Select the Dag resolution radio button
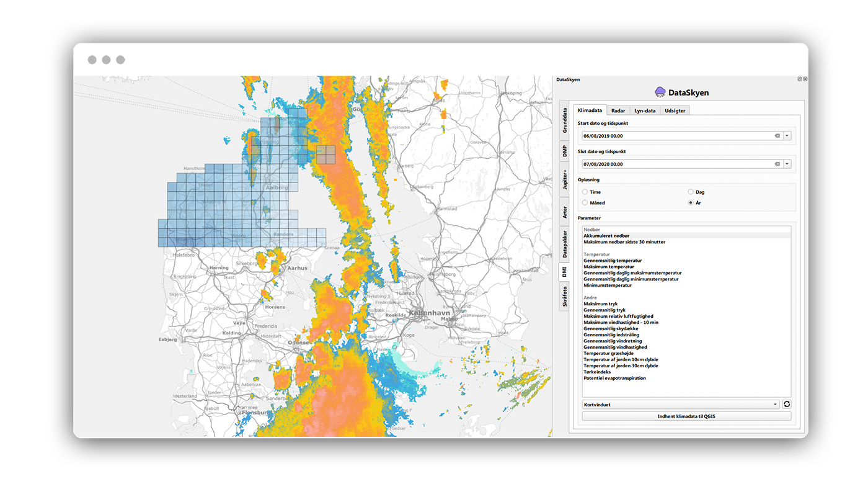The height and width of the screenshot is (489, 868). pos(691,192)
